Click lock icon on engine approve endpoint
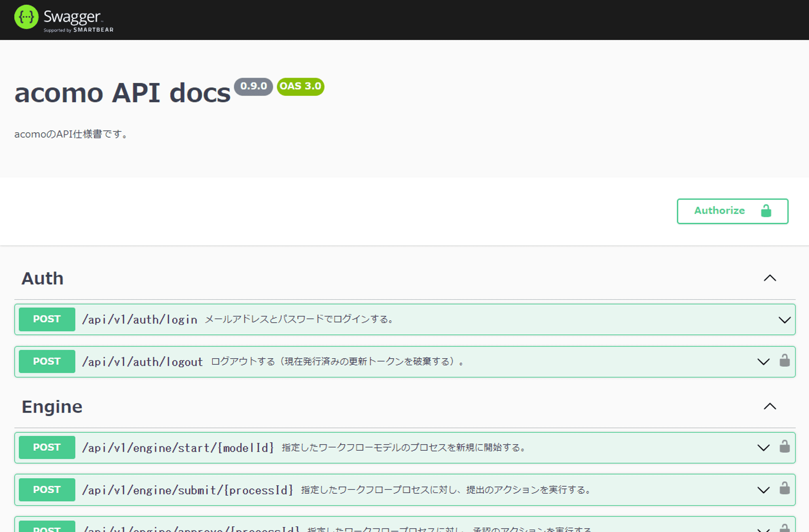Screen dimensions: 809x532 click(784, 528)
